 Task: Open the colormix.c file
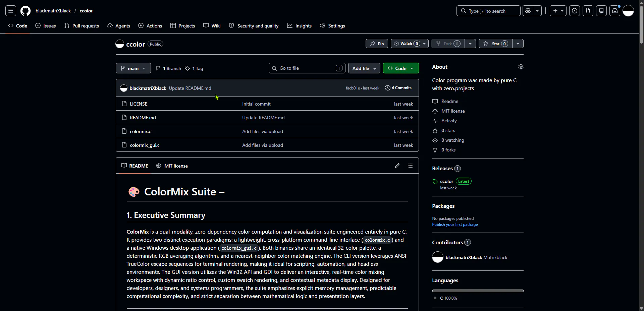coord(141,131)
